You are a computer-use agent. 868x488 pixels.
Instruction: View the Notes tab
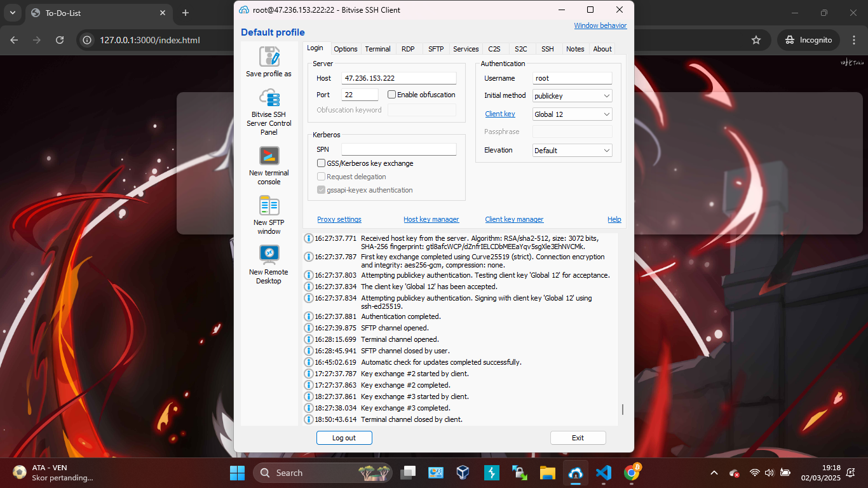click(575, 49)
